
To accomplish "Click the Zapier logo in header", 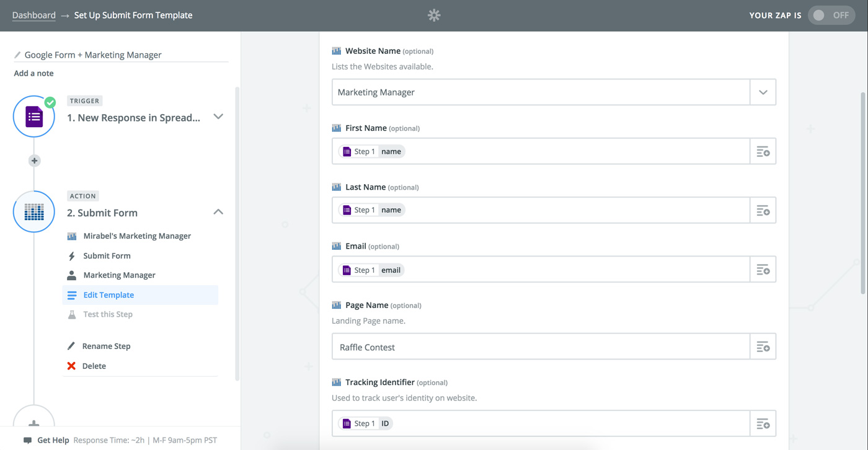I will [x=434, y=15].
